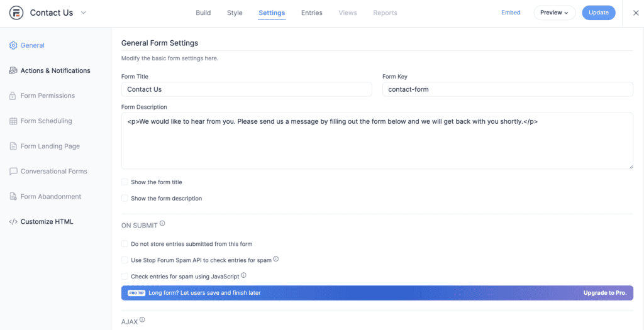The height and width of the screenshot is (330, 644).
Task: Click info icon next to Stop Forum Spam
Action: (276, 259)
